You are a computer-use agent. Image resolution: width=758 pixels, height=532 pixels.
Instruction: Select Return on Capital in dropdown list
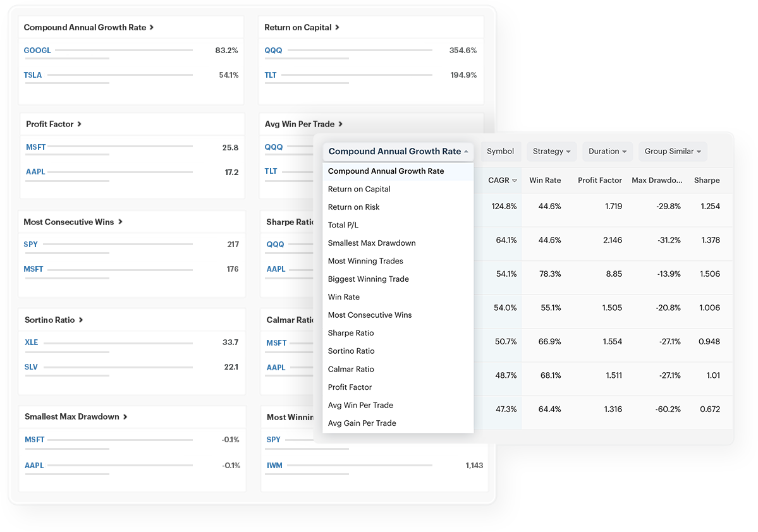[398, 189]
